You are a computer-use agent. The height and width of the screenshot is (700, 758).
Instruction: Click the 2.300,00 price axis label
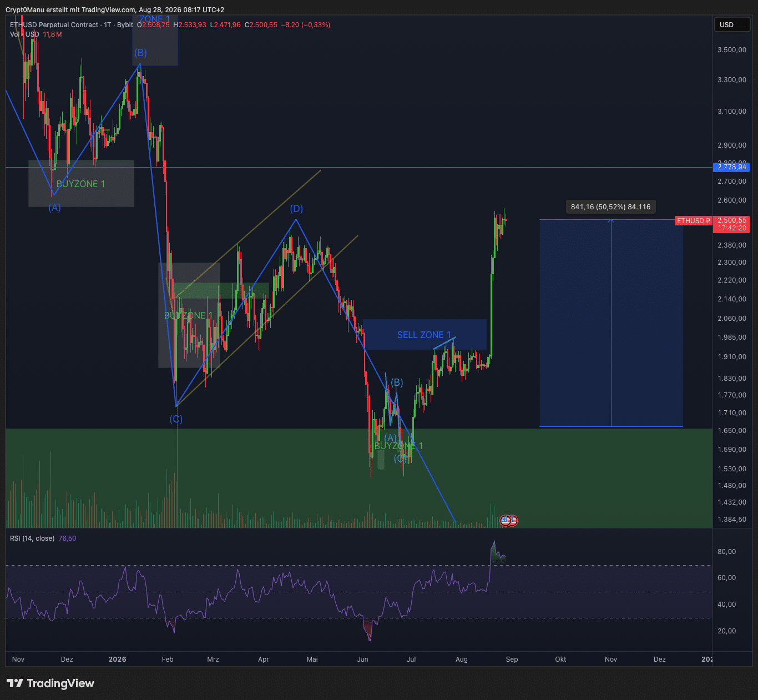coord(732,263)
